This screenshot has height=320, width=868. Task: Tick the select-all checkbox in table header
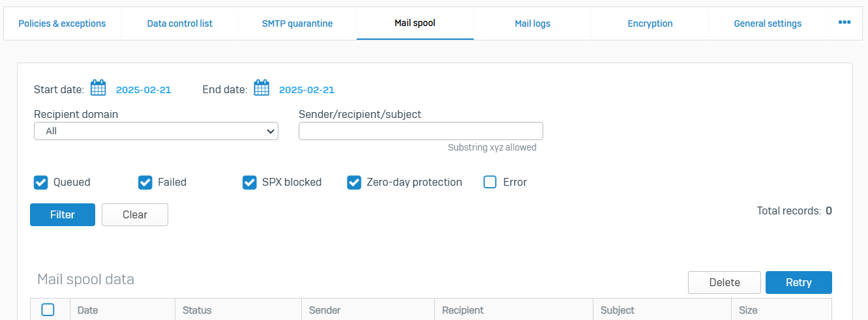point(48,310)
